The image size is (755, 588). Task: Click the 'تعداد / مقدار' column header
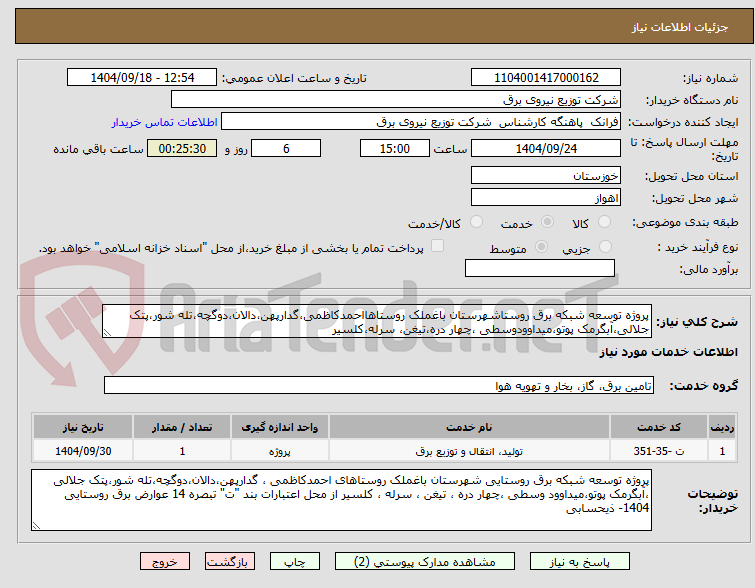[x=182, y=427]
